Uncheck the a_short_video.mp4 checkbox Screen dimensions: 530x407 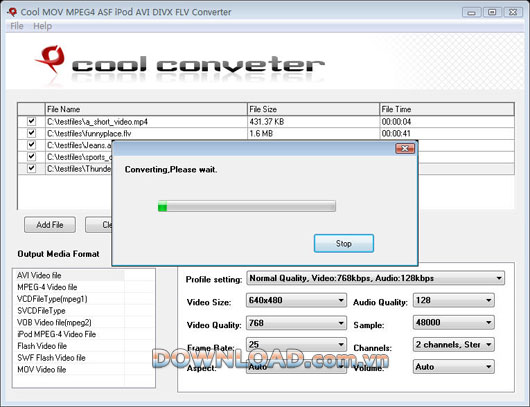(x=31, y=121)
